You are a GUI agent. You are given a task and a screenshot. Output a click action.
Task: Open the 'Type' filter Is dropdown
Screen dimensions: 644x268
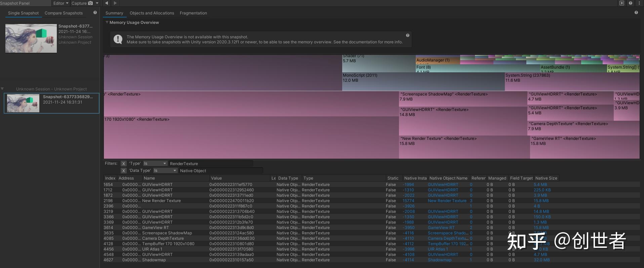pos(155,164)
